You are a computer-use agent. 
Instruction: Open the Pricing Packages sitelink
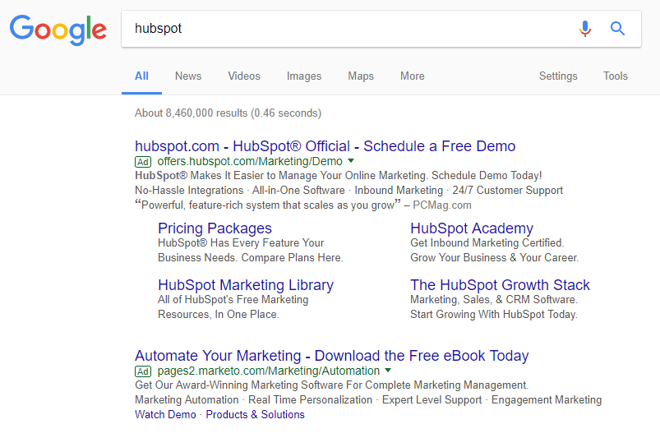[215, 228]
